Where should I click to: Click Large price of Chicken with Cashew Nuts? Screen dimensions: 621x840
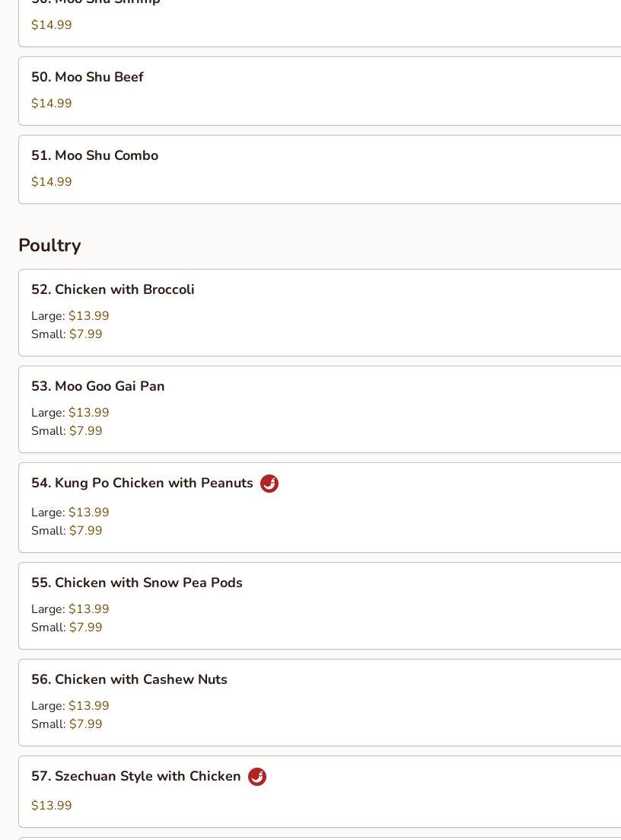pyautogui.click(x=70, y=705)
